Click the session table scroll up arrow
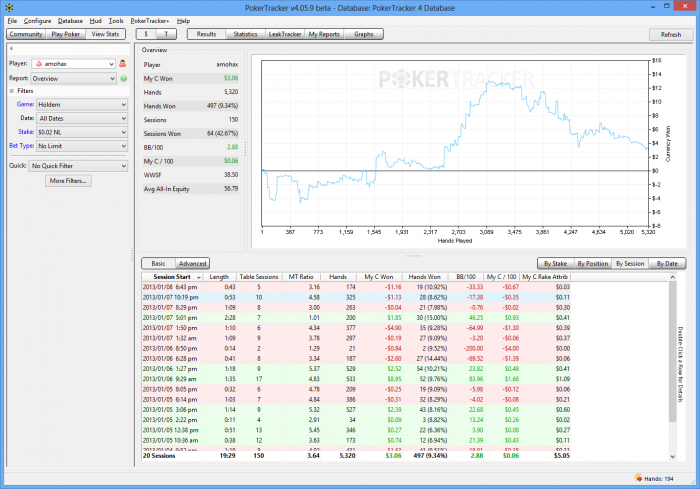The image size is (700, 489). pyautogui.click(x=672, y=277)
